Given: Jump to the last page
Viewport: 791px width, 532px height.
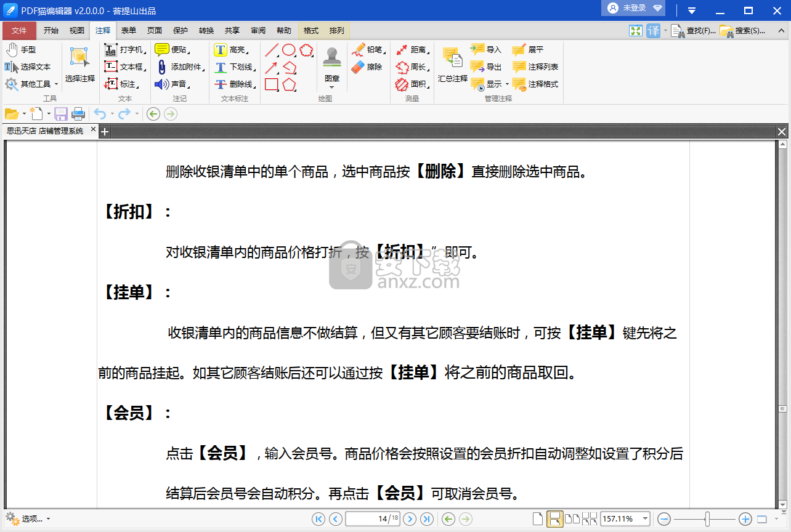Looking at the screenshot, I should tap(427, 519).
